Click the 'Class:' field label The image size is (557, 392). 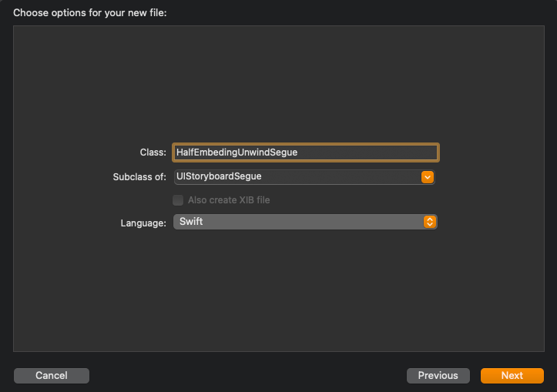click(153, 152)
